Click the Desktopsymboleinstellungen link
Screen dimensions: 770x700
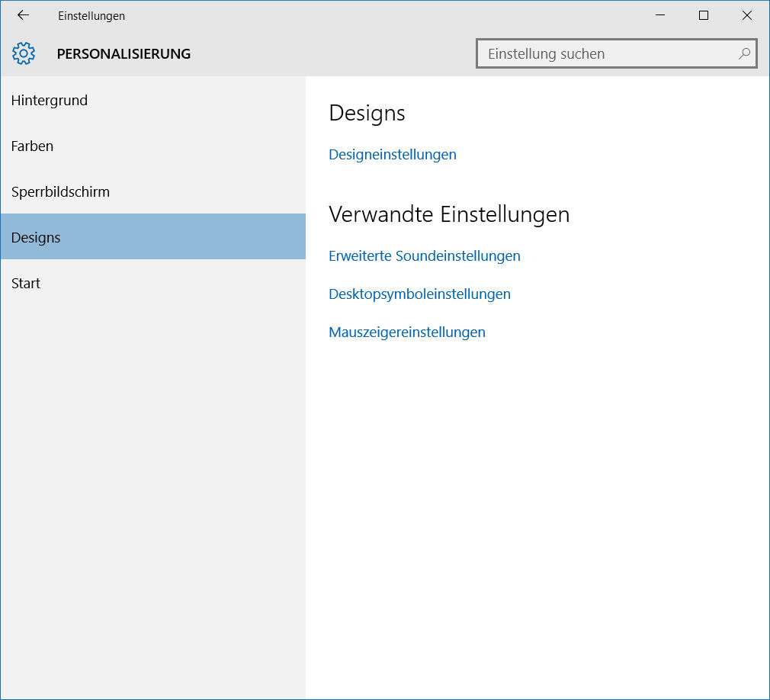pyautogui.click(x=419, y=294)
